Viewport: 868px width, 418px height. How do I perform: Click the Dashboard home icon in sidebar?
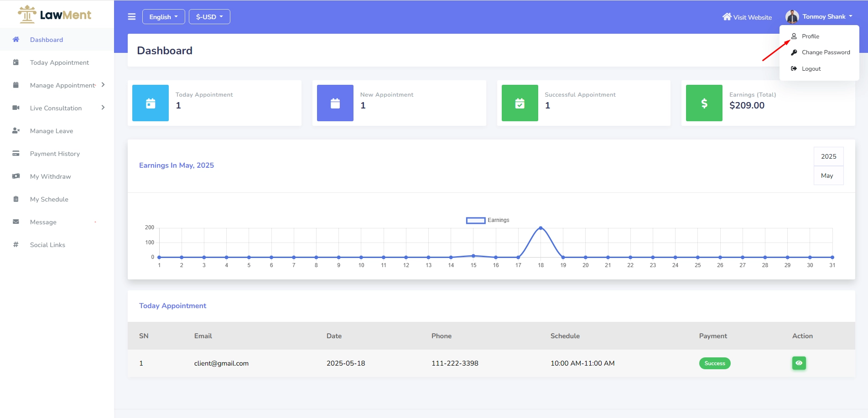pos(16,40)
